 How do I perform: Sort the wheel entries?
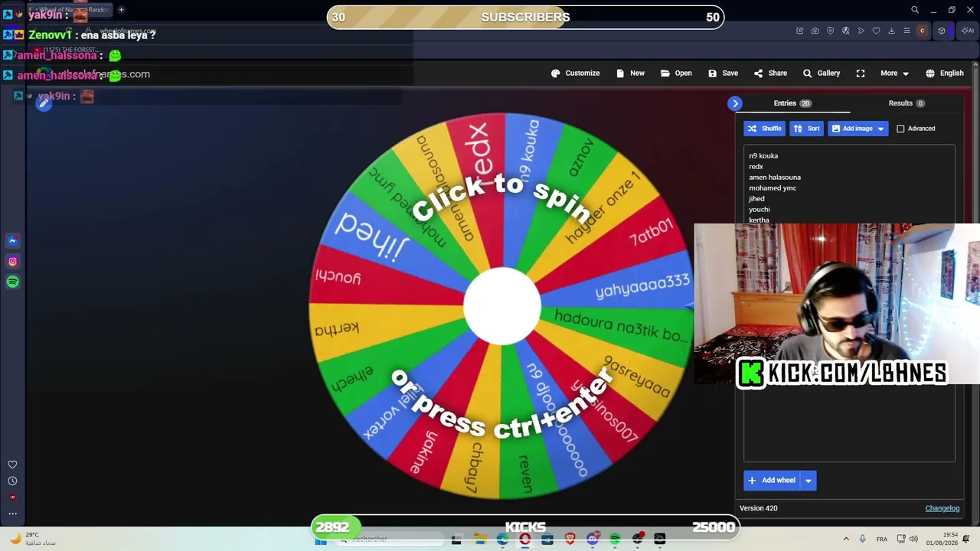tap(806, 129)
